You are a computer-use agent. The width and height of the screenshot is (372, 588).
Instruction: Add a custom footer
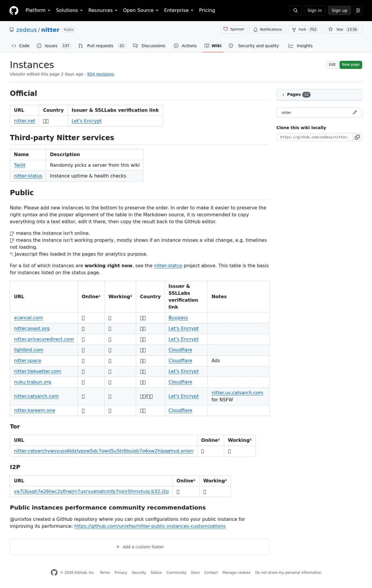(x=140, y=547)
